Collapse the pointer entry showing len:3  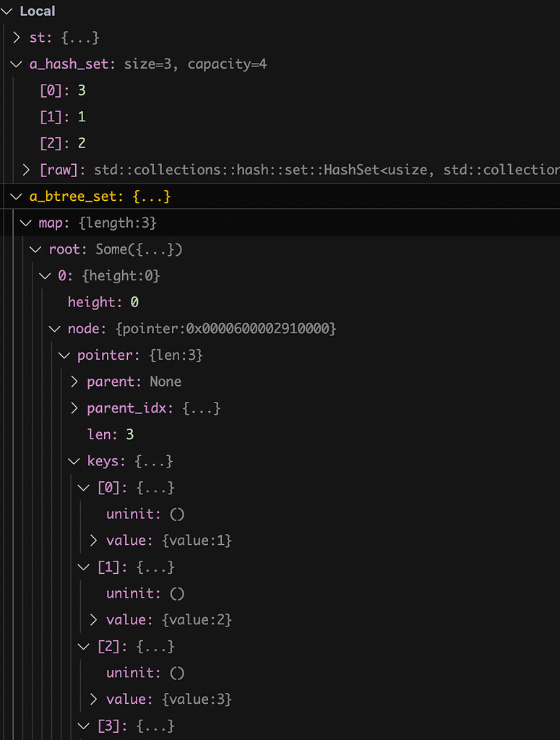pos(64,355)
